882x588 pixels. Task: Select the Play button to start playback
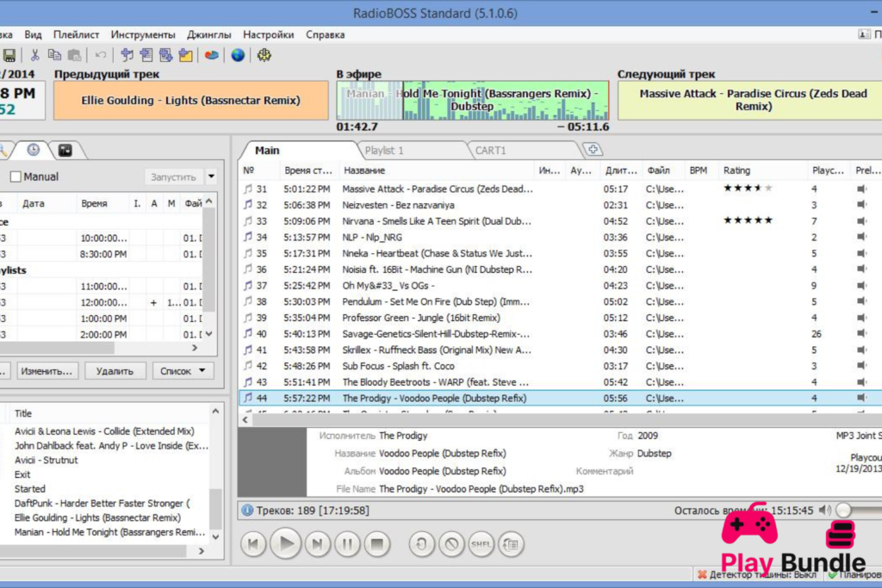click(285, 544)
